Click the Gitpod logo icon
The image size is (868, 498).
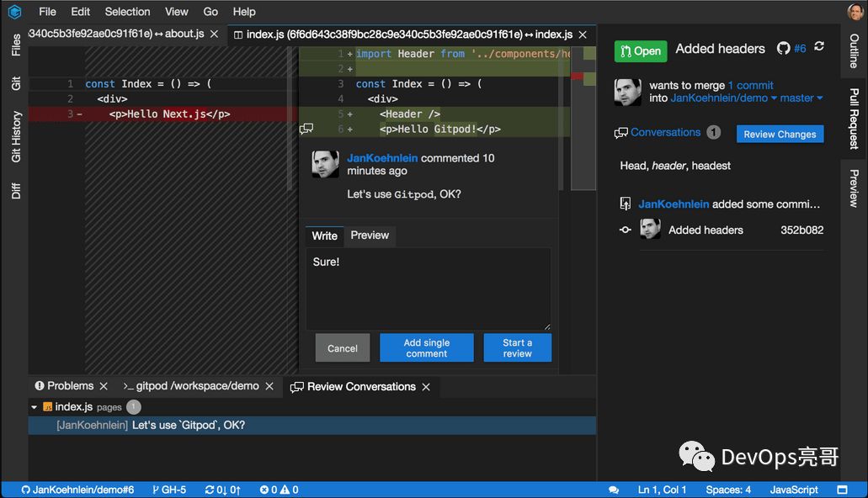coord(15,11)
